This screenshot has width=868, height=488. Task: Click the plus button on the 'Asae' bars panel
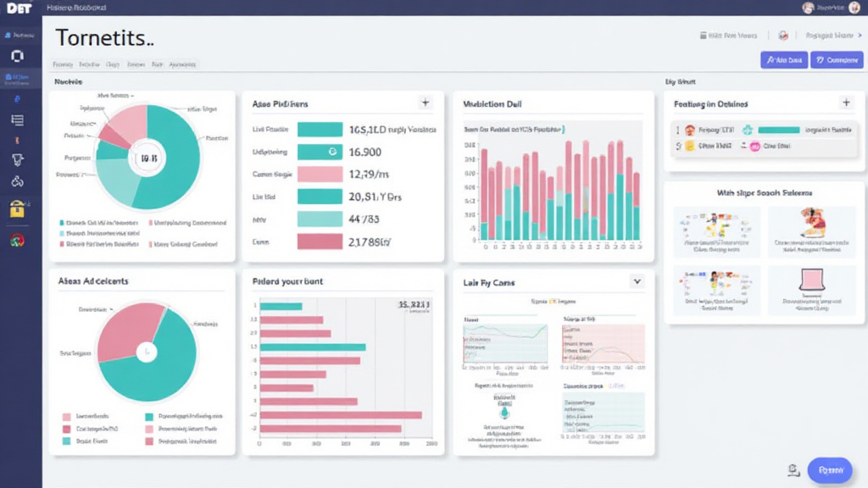(425, 103)
